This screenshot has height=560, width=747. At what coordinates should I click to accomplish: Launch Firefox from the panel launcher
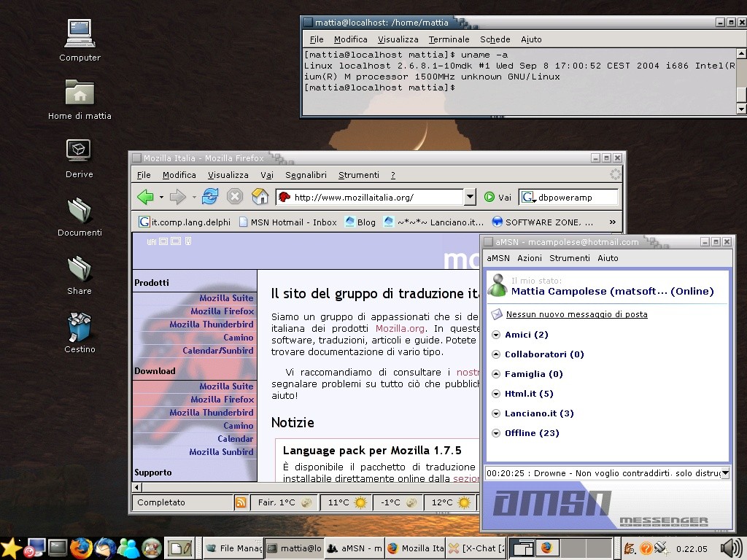(81, 548)
